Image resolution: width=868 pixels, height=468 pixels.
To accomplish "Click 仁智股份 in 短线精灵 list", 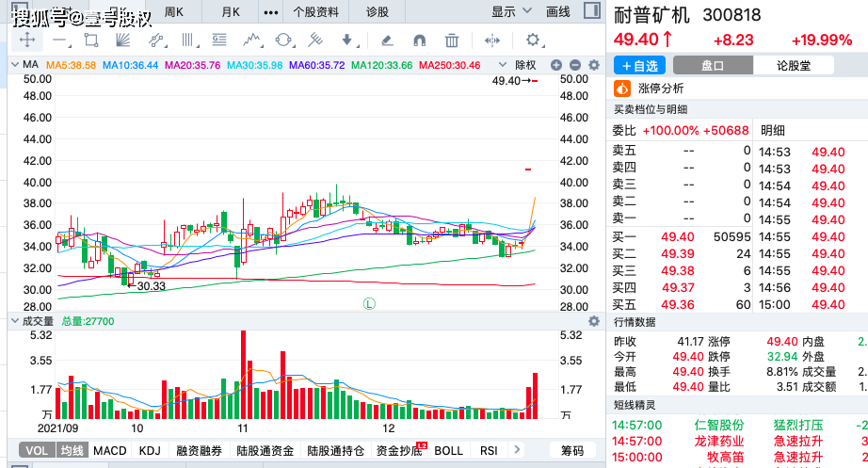I will coord(719,425).
